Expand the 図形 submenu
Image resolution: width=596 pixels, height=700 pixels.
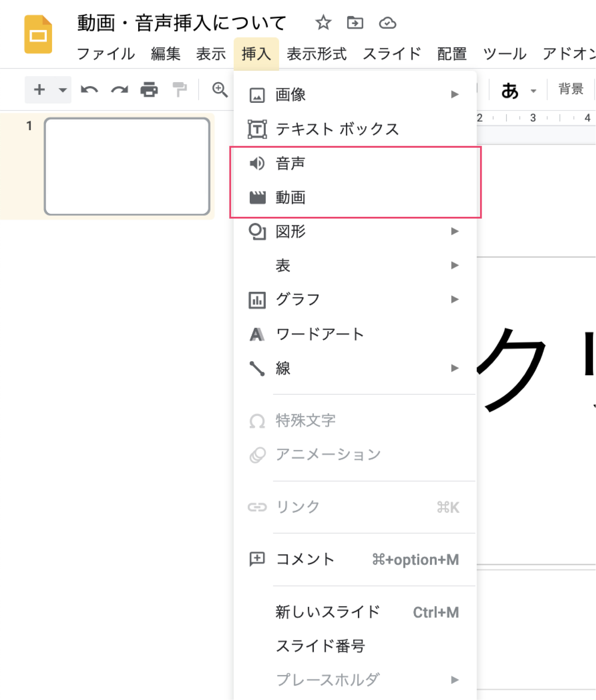pyautogui.click(x=455, y=231)
